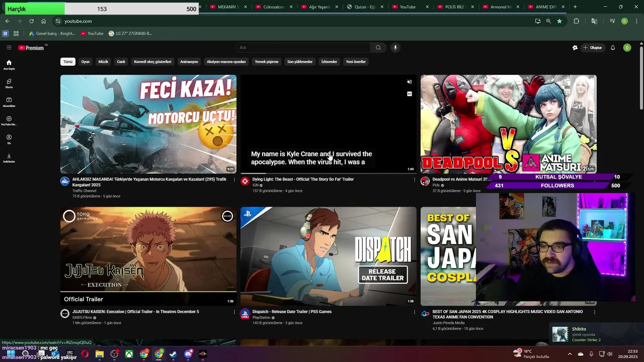
Task: Open the YouTube guide hamburger menu
Action: pyautogui.click(x=9, y=48)
